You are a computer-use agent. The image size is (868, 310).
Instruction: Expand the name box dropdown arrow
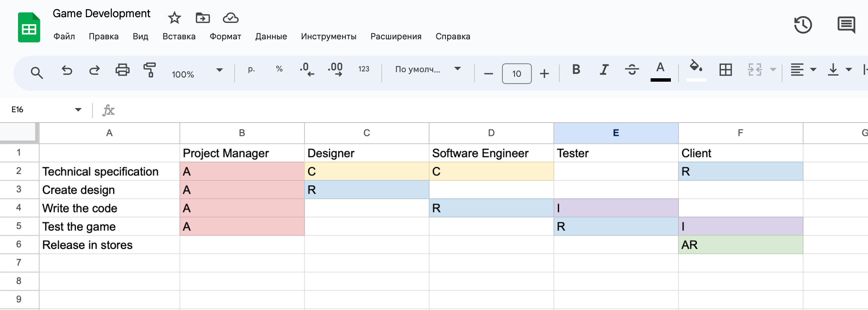coord(78,110)
